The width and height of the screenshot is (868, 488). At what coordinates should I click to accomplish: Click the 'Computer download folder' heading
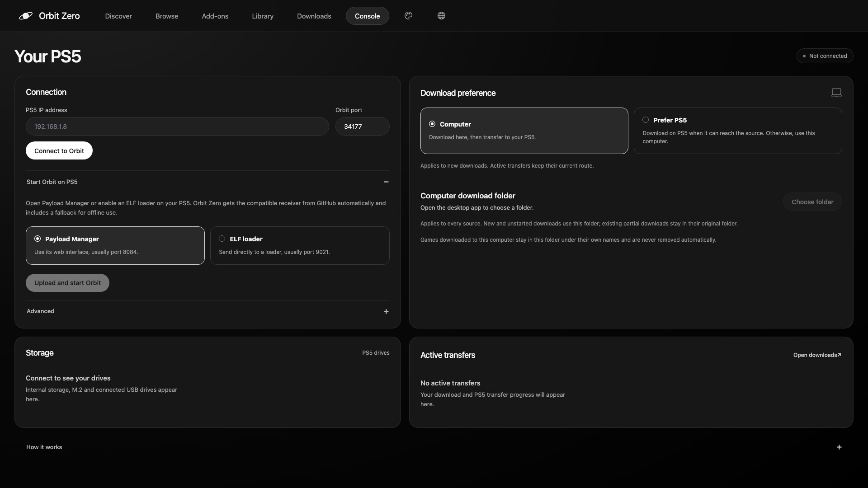(x=468, y=196)
